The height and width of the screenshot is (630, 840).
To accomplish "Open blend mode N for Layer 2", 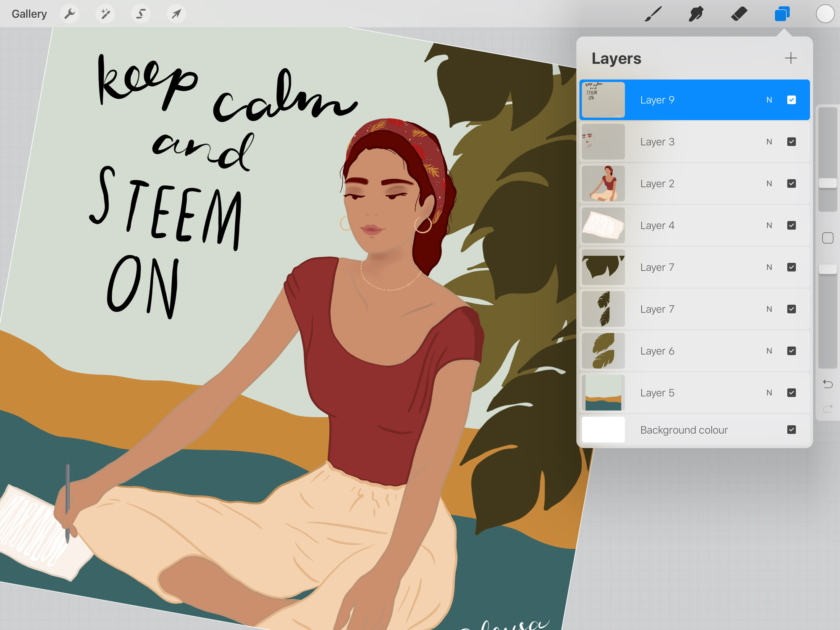I will pos(769,184).
